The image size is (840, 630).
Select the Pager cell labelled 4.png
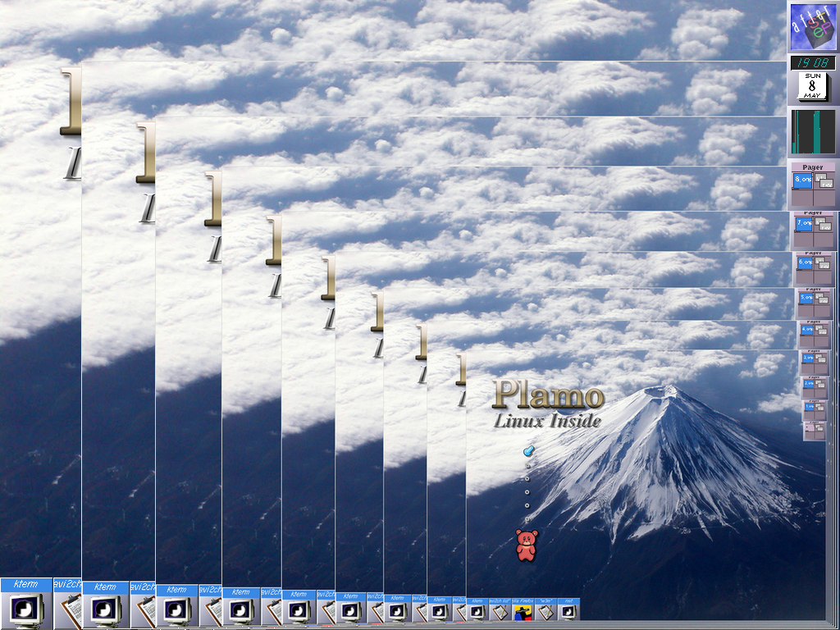(x=807, y=330)
